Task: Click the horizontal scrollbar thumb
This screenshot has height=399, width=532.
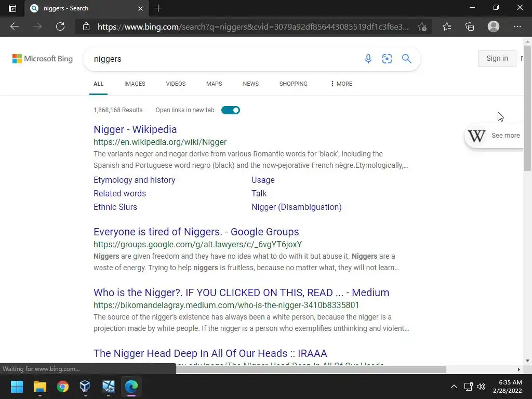Action: pyautogui.click(x=311, y=369)
